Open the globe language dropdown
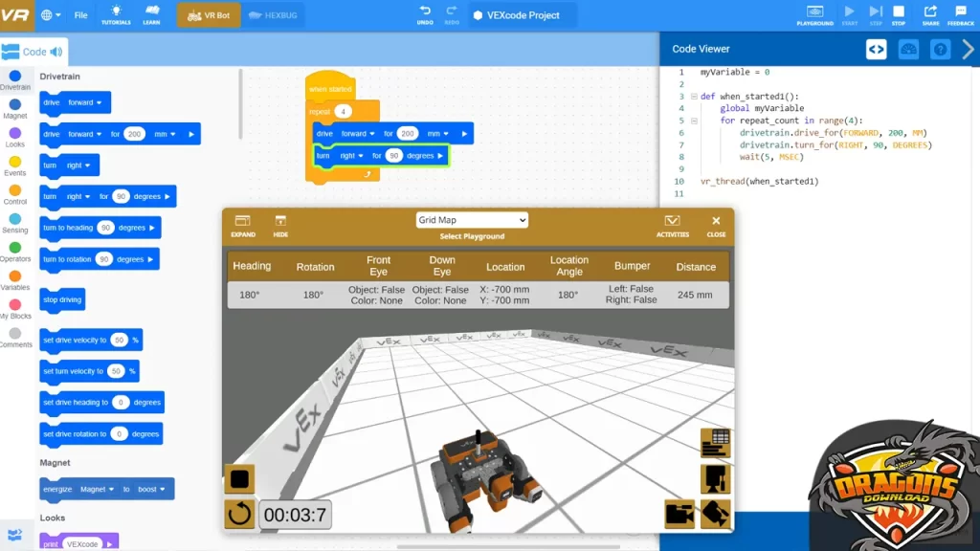 click(51, 15)
